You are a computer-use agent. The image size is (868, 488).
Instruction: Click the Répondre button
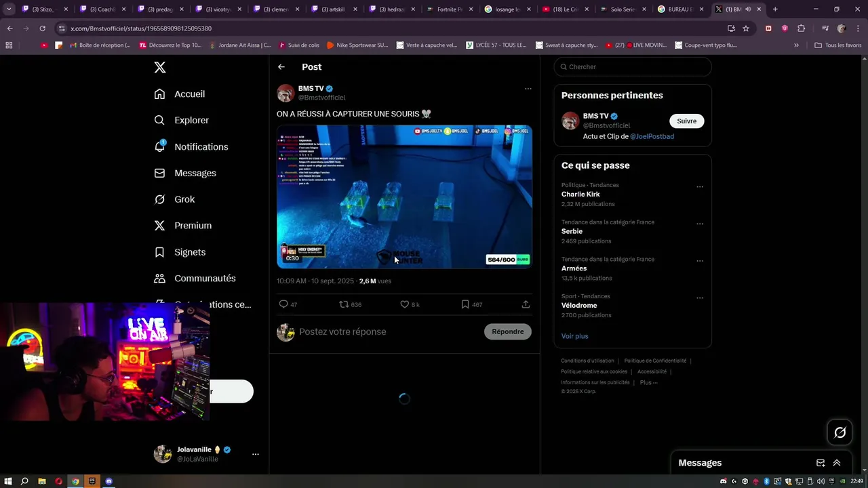click(508, 331)
